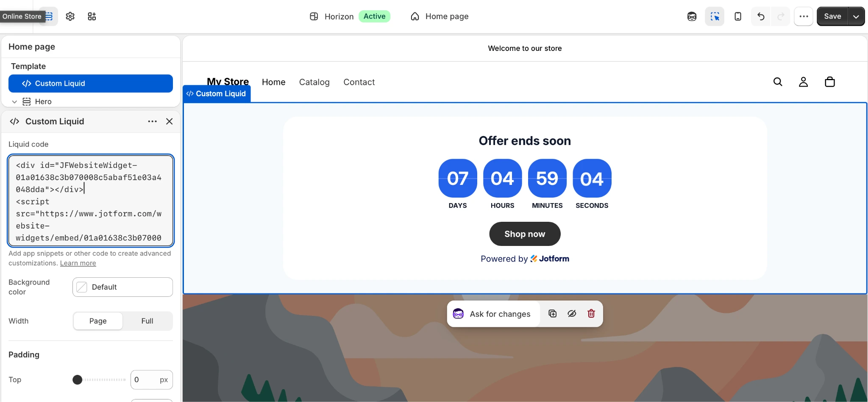The height and width of the screenshot is (402, 868).
Task: Save the theme changes
Action: tap(832, 17)
